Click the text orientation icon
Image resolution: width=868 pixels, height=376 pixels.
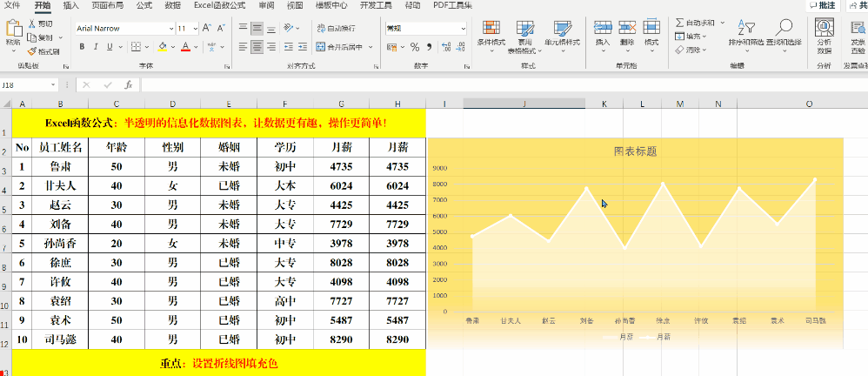[x=289, y=28]
